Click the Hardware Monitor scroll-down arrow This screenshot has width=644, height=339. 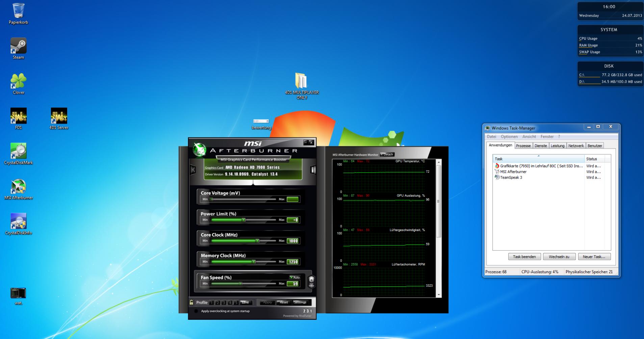point(439,295)
